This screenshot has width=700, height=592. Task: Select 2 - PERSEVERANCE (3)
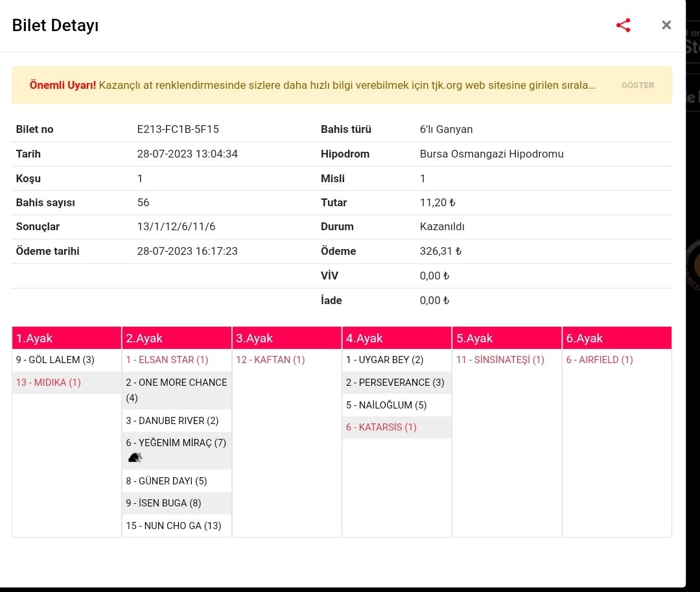click(x=395, y=383)
